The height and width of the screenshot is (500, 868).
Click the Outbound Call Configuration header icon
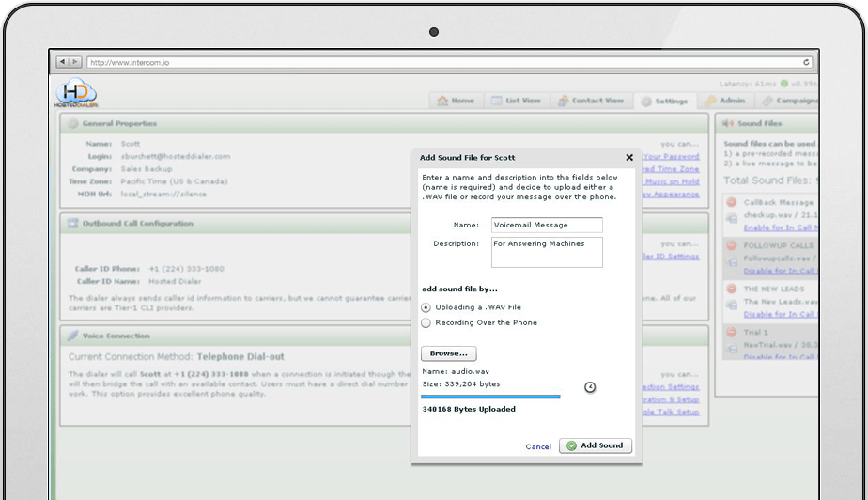(72, 223)
